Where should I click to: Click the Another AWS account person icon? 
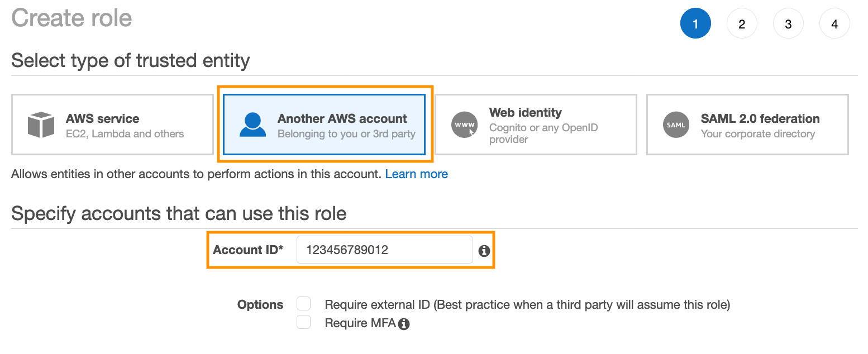(x=252, y=125)
